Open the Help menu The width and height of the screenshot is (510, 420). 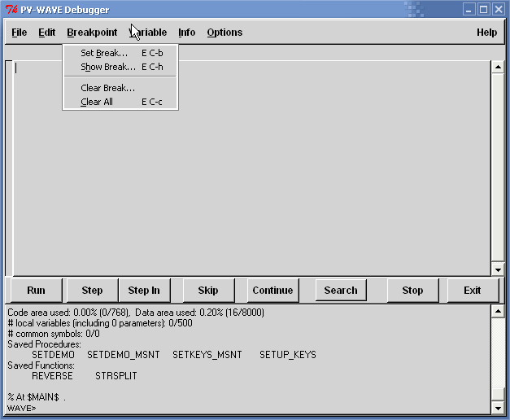(x=486, y=33)
